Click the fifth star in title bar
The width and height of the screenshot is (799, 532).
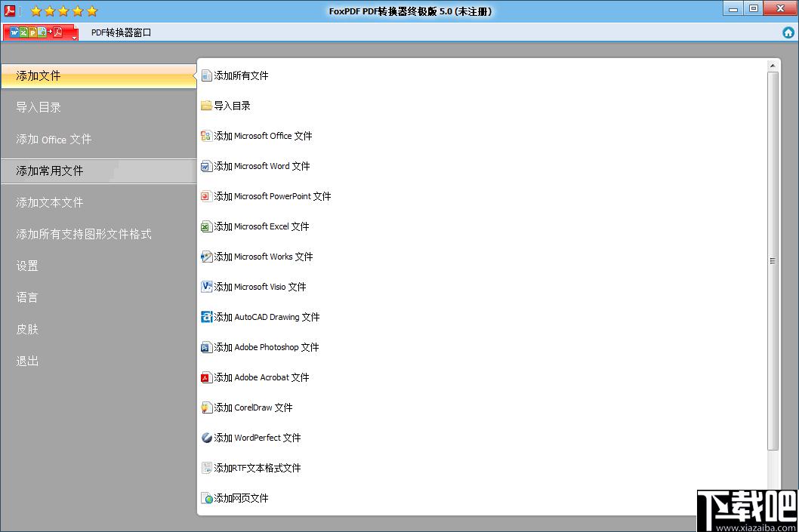91,11
